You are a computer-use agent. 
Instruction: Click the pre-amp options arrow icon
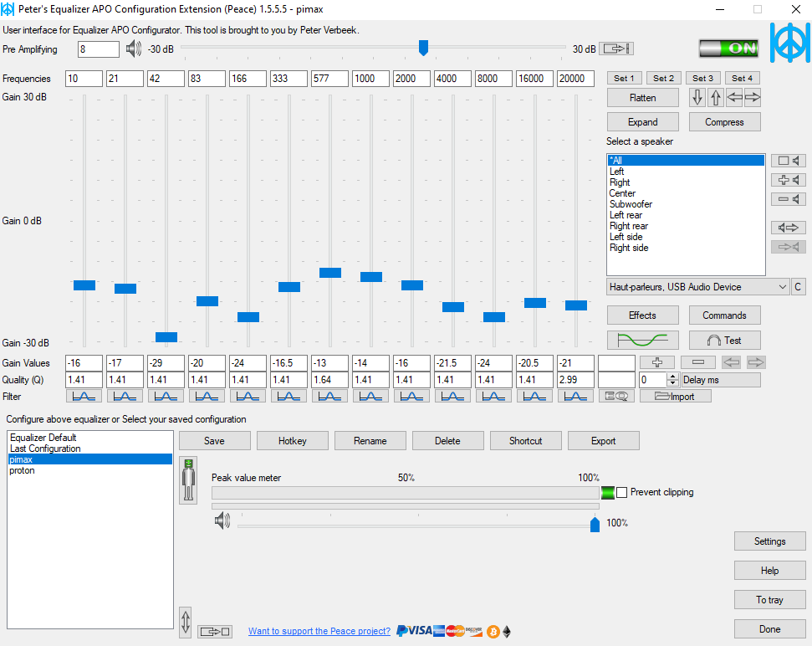coord(616,49)
